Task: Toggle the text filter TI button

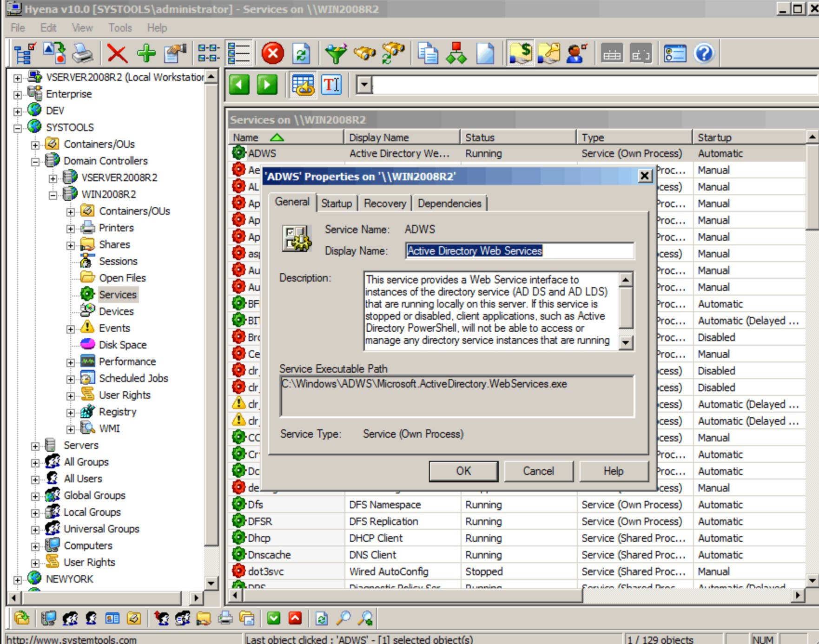Action: (331, 85)
